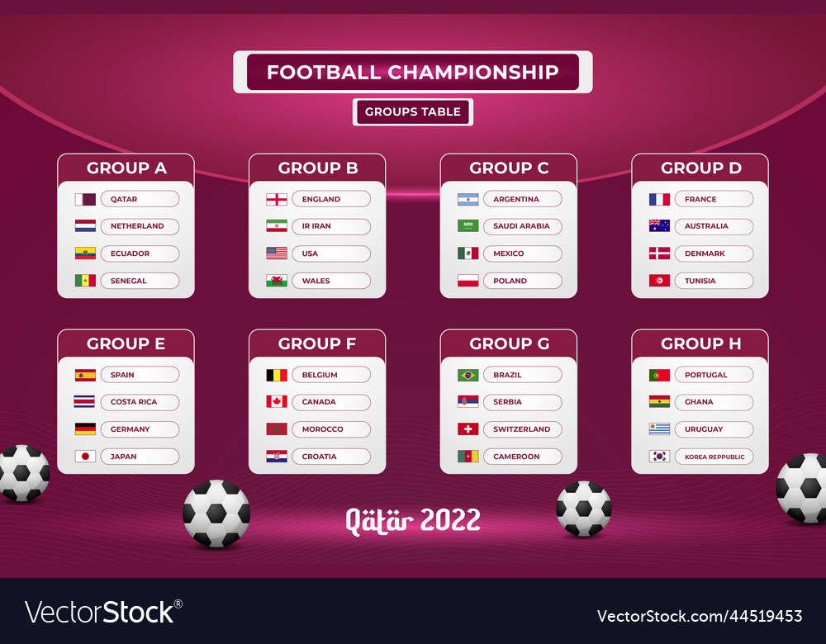The width and height of the screenshot is (826, 644).
Task: Select the Australia flag icon
Action: coord(659,226)
